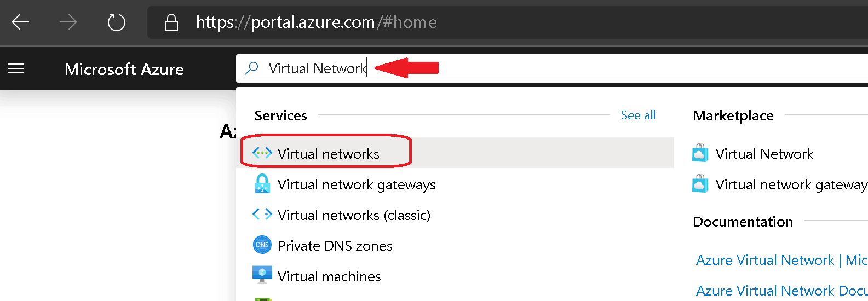Click the padlock site security icon

pyautogui.click(x=171, y=22)
